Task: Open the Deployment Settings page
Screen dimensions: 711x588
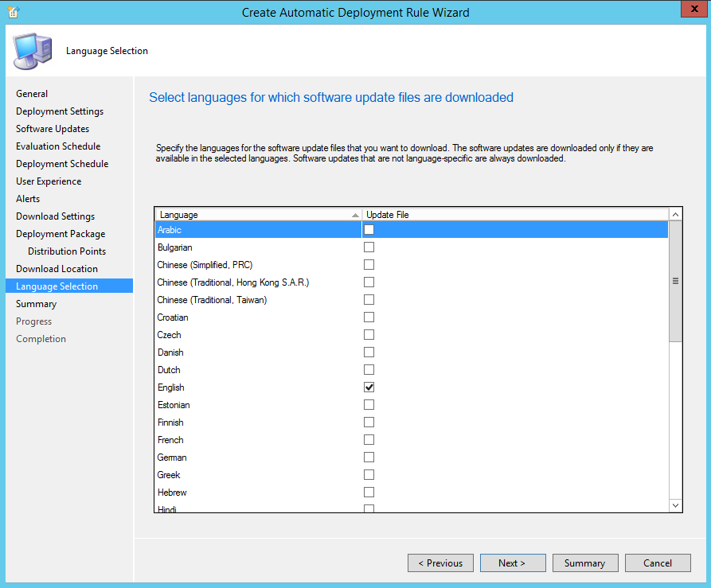Action: (x=60, y=111)
